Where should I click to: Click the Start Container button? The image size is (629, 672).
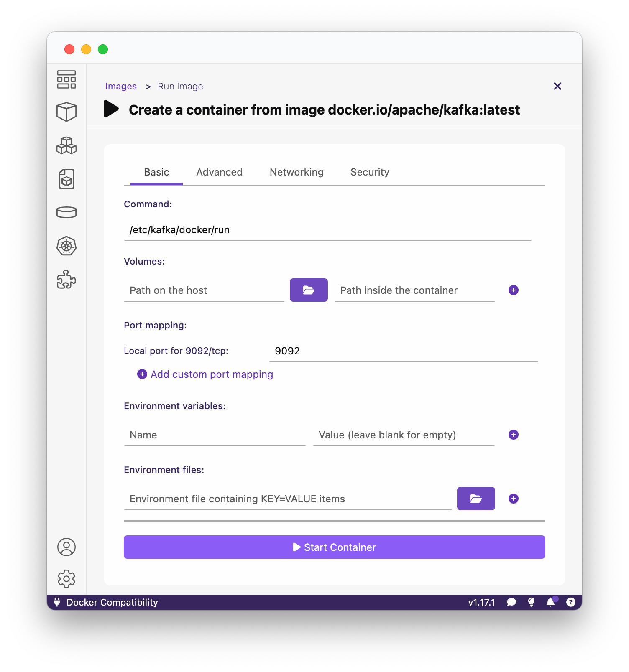(x=335, y=547)
